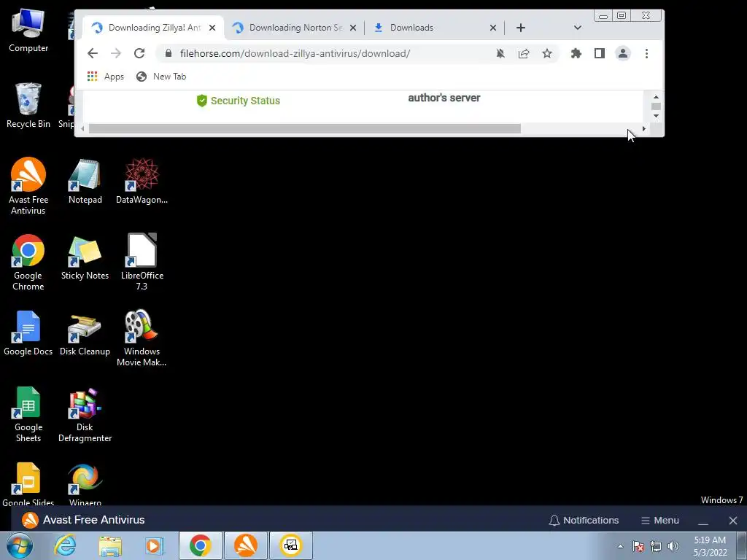
Task: Open the Action Center flag icon
Action: click(x=638, y=546)
